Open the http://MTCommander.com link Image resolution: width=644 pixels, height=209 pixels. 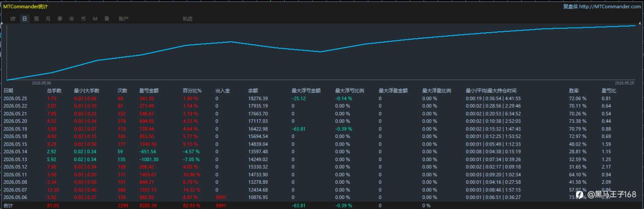coord(610,6)
